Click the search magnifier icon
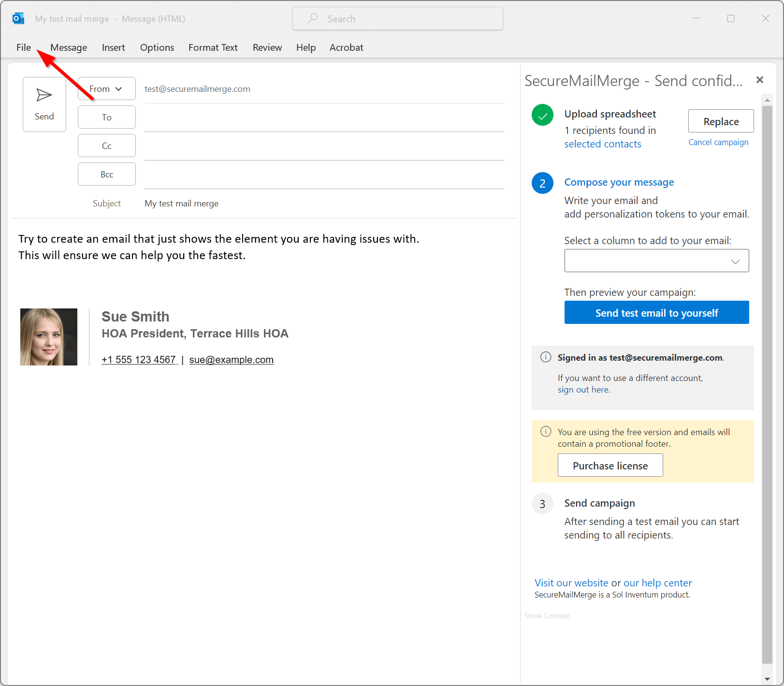Image resolution: width=784 pixels, height=686 pixels. (312, 18)
